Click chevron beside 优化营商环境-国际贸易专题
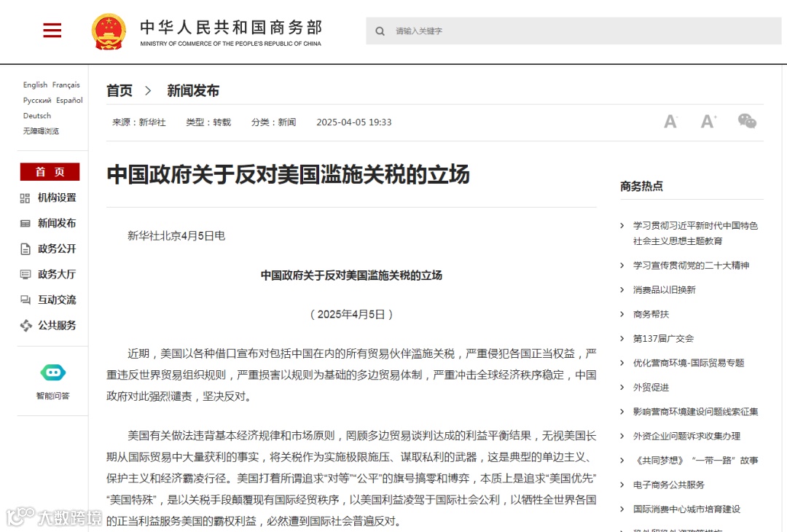Screen dimensions: 787x532 (622, 363)
